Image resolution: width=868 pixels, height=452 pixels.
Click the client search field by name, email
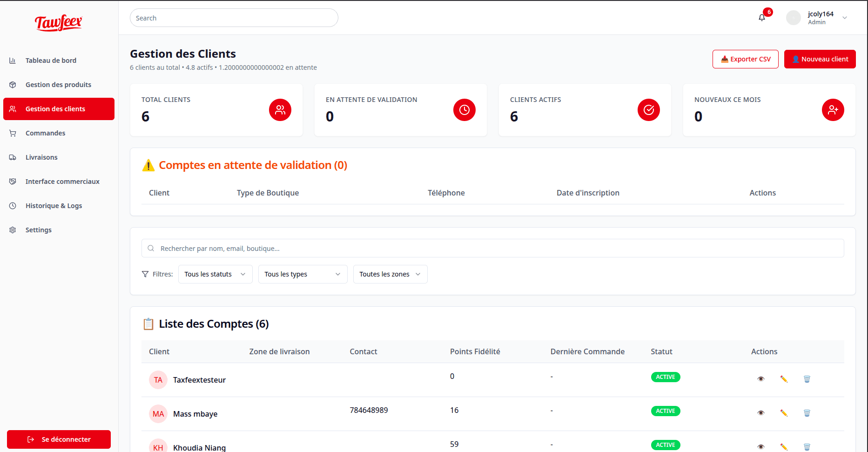click(492, 248)
